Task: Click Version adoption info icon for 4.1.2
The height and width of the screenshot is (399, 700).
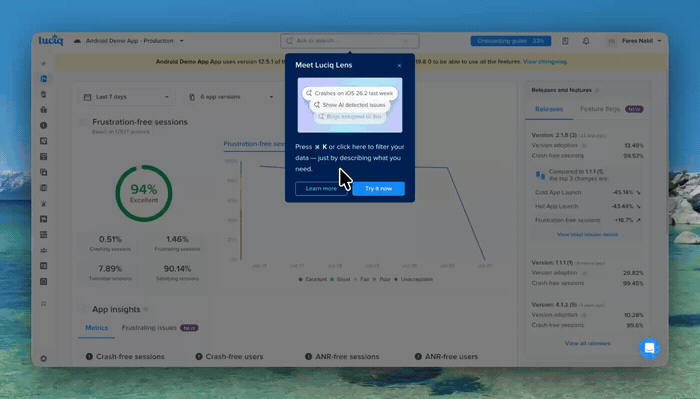Action: click(x=584, y=315)
